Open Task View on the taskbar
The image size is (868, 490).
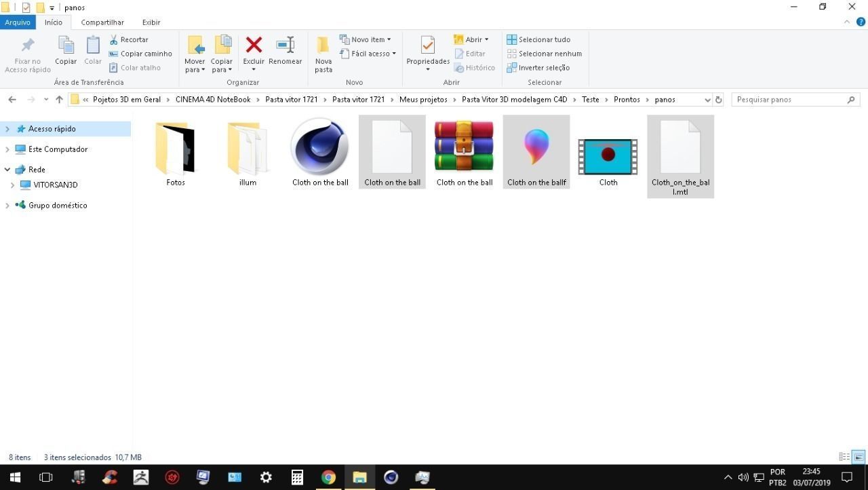tap(46, 477)
